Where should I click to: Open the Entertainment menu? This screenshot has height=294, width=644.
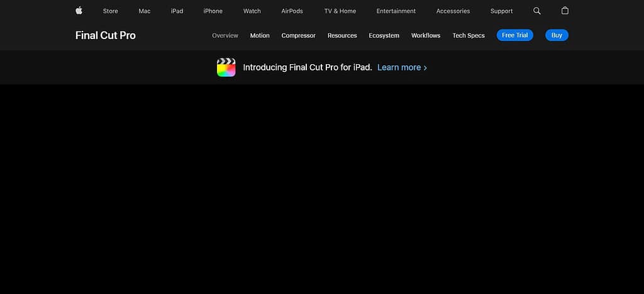[x=396, y=11]
